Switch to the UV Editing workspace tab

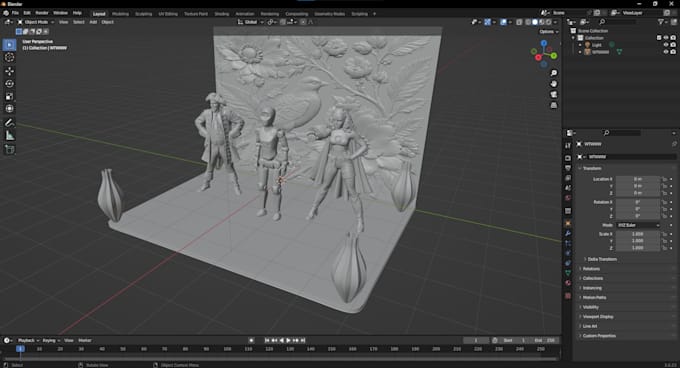[168, 14]
